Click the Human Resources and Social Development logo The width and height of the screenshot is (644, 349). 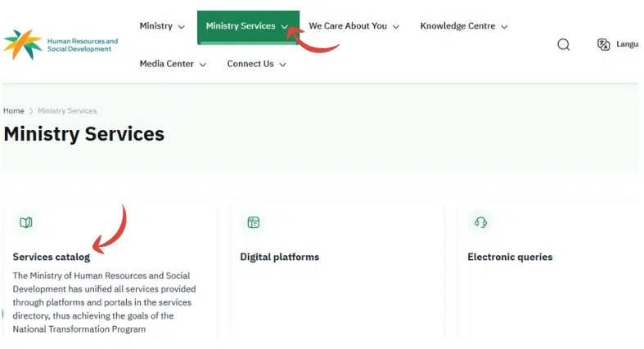[x=61, y=44]
